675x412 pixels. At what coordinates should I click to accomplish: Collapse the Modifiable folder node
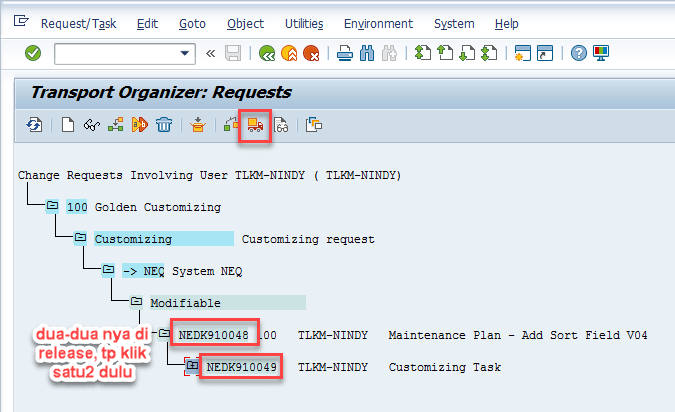click(x=136, y=302)
